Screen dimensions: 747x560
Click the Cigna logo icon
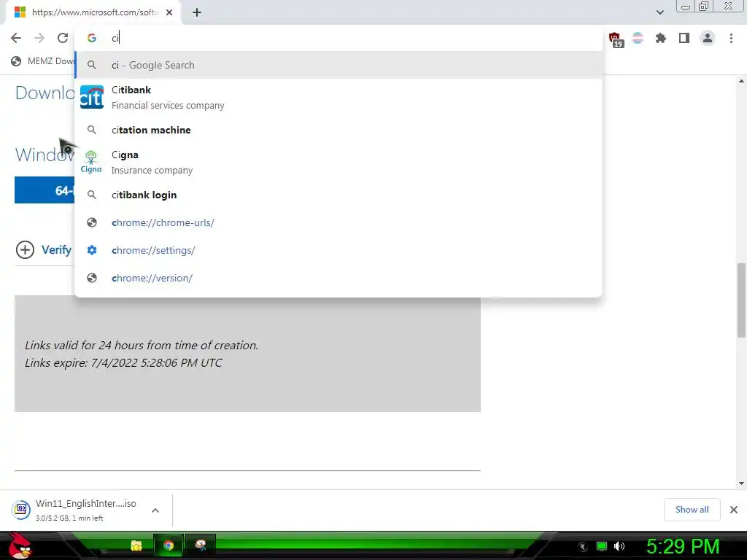click(91, 162)
